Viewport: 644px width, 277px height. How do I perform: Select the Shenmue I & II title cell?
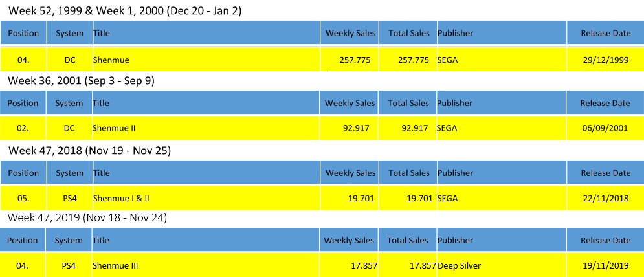click(122, 197)
